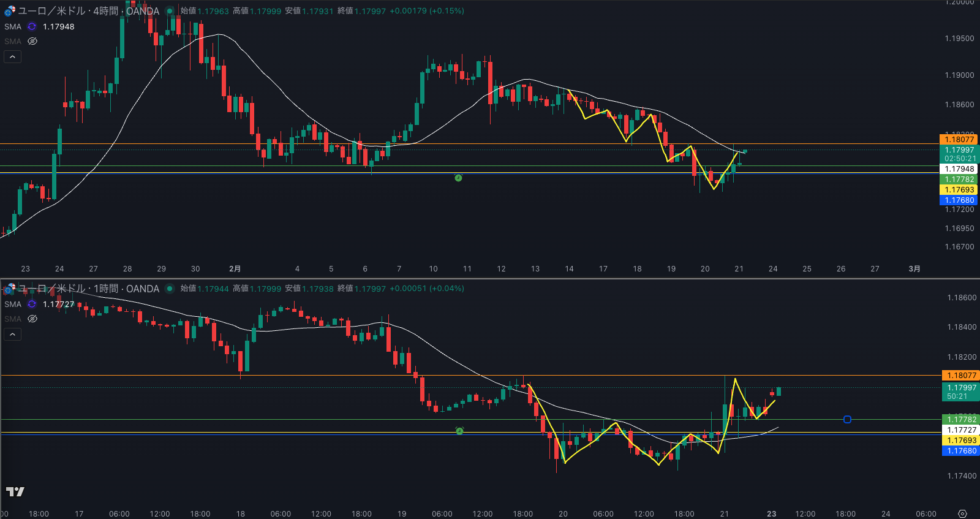Click green circular event marker on 4-hour chart

[x=458, y=178]
